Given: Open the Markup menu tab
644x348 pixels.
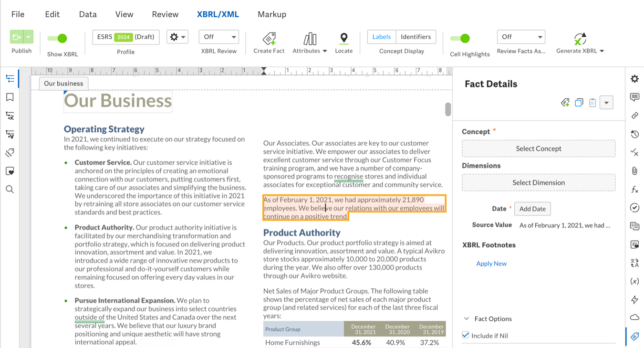Looking at the screenshot, I should 272,14.
